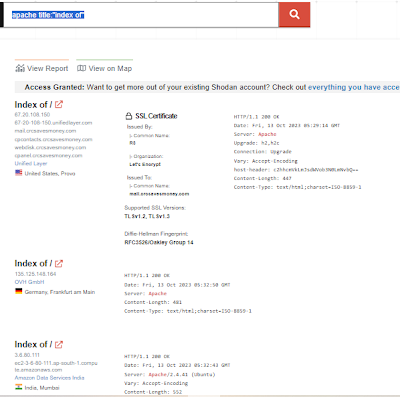Click 'TLSv1.2, TLSv1.3' SSL versions
400x397 pixels.
147,216
